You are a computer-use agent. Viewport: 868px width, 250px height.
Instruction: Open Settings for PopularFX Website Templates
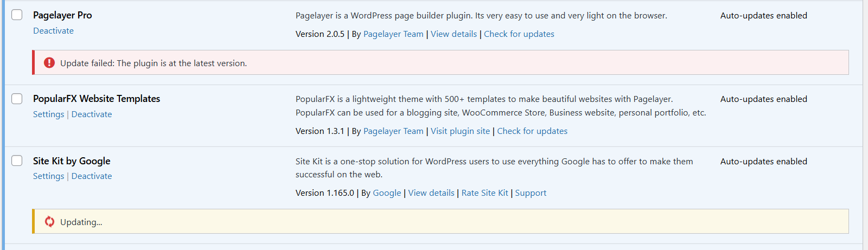pos(48,114)
